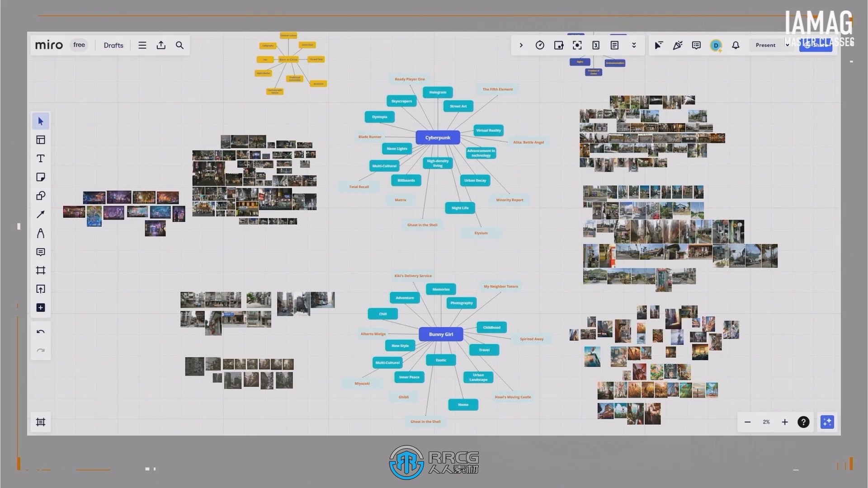868x488 pixels.
Task: Open the reactions party icon
Action: [677, 45]
